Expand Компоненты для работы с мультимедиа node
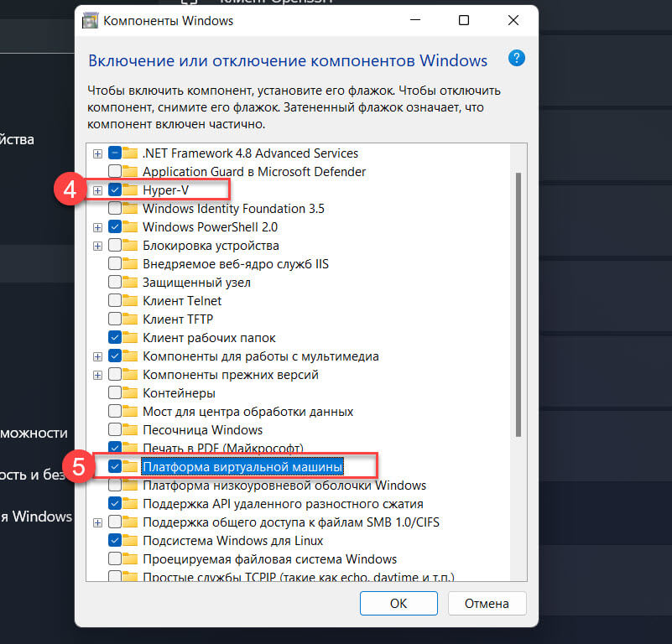 pos(97,356)
